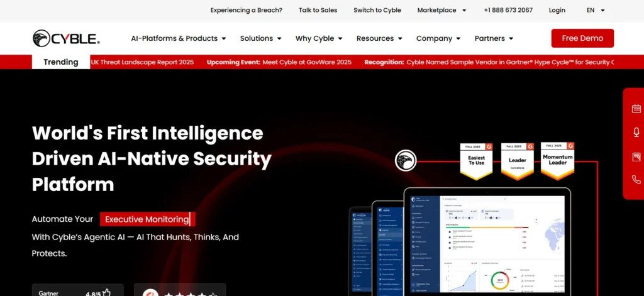
Task: Click the microphone icon in red sidebar
Action: point(636,132)
